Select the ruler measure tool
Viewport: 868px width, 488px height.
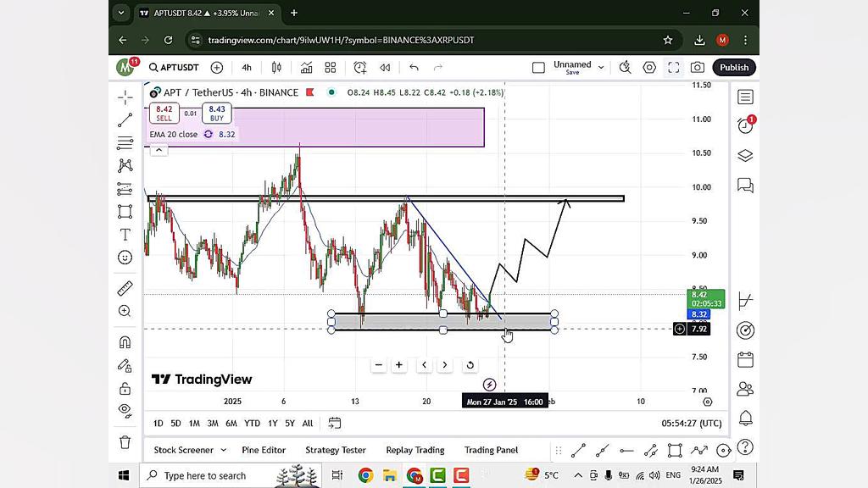125,288
